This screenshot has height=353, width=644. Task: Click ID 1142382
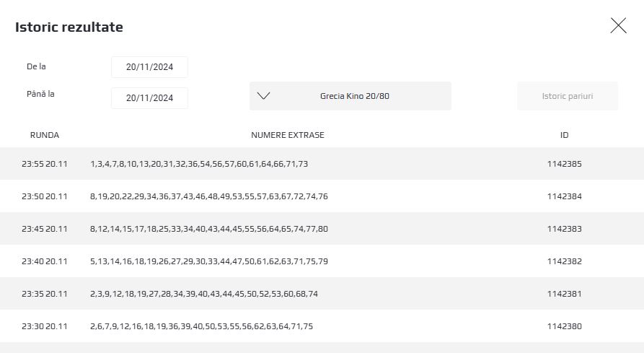pyautogui.click(x=565, y=261)
